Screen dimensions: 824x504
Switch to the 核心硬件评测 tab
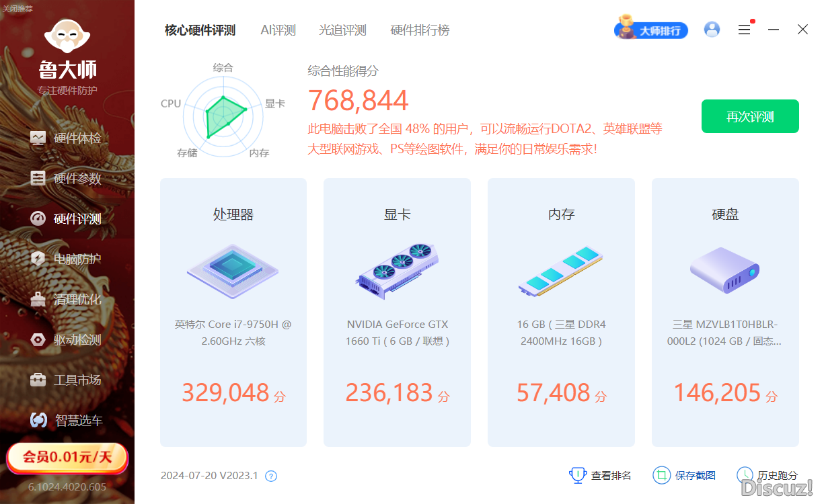point(200,30)
